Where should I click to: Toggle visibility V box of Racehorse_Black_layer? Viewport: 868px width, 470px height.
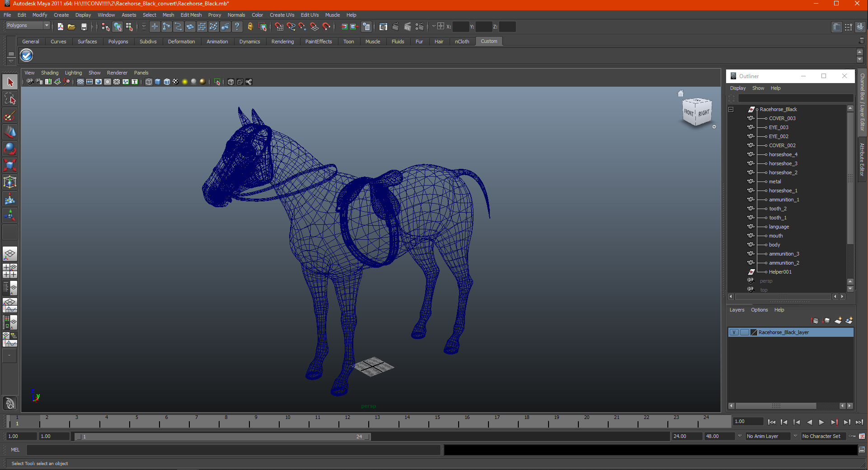point(734,332)
